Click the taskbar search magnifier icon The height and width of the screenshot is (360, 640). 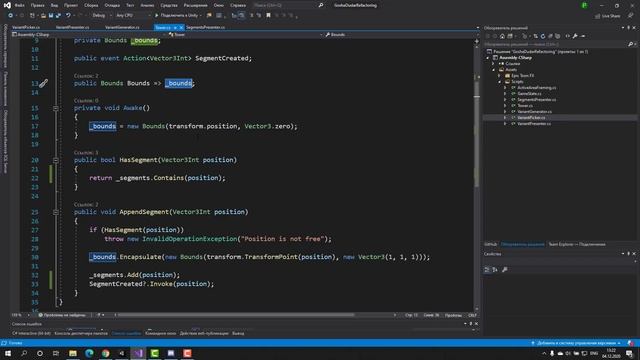coord(24,353)
